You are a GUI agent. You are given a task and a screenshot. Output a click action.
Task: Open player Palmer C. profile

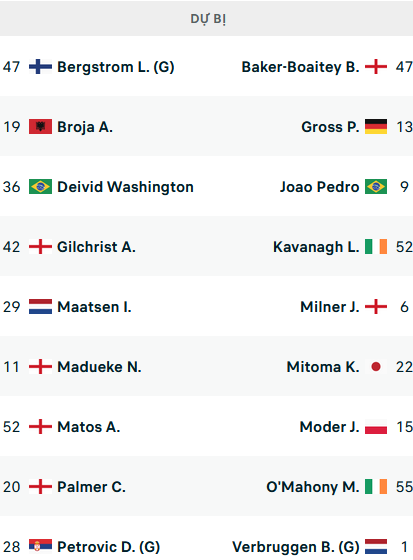91,487
